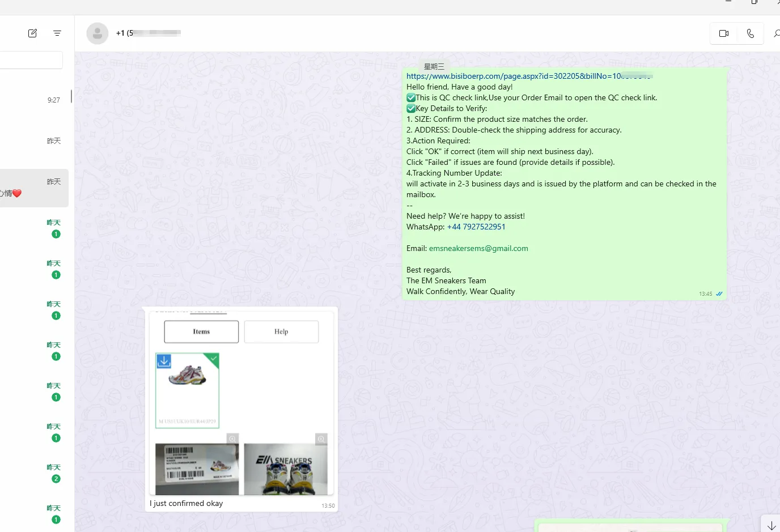Click the blue download icon in image
Screen dimensions: 780x532
[164, 361]
